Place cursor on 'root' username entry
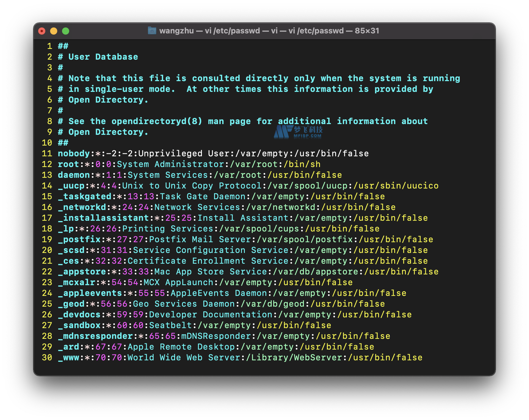The width and height of the screenshot is (529, 420). (68, 164)
